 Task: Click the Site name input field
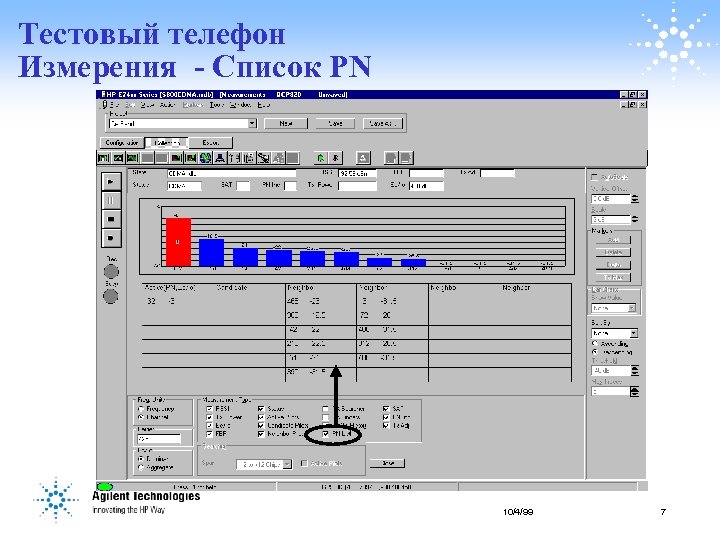pyautogui.click(x=231, y=174)
